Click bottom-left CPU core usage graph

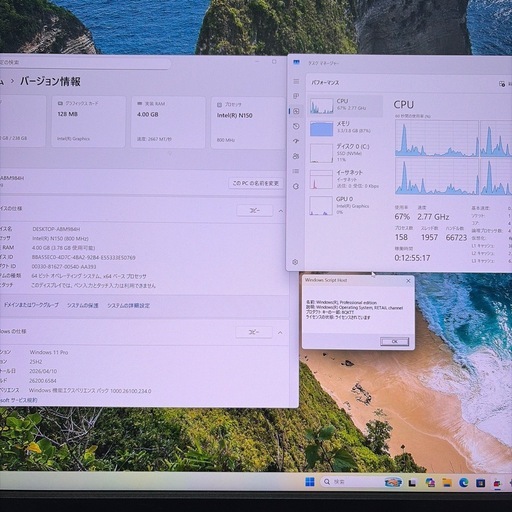(437, 177)
